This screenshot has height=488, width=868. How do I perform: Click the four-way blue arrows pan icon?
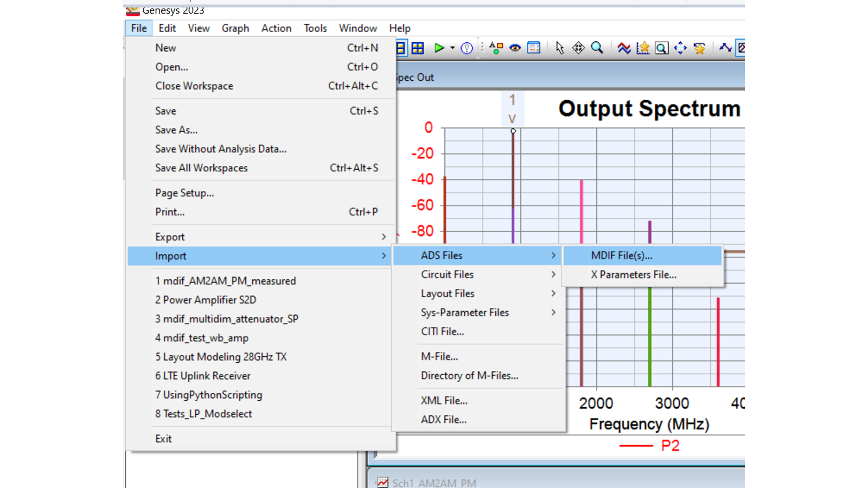(680, 48)
